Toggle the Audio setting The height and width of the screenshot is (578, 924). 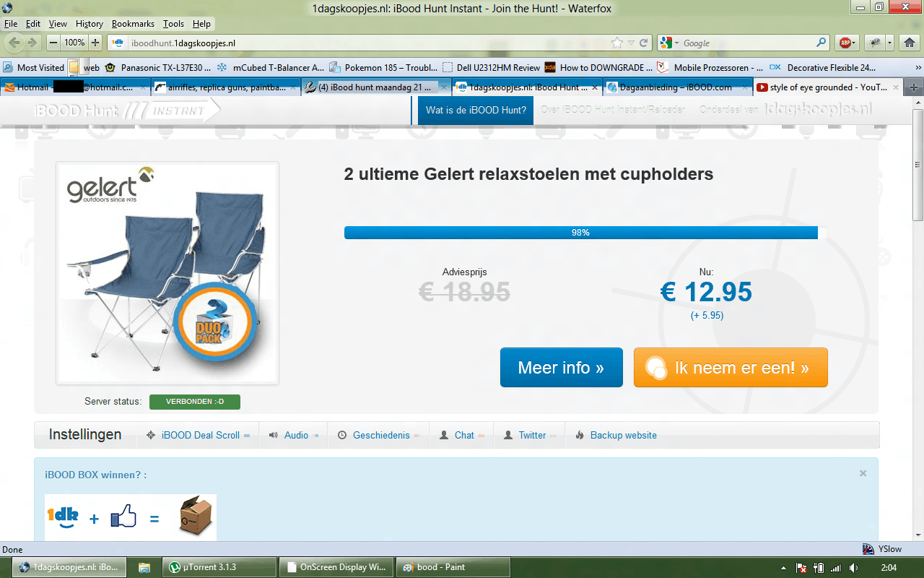point(293,435)
